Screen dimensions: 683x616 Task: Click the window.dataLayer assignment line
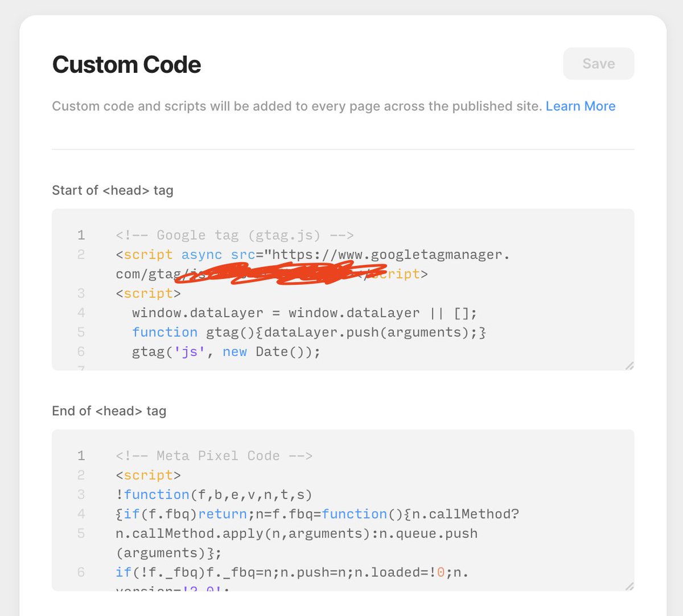tap(305, 313)
